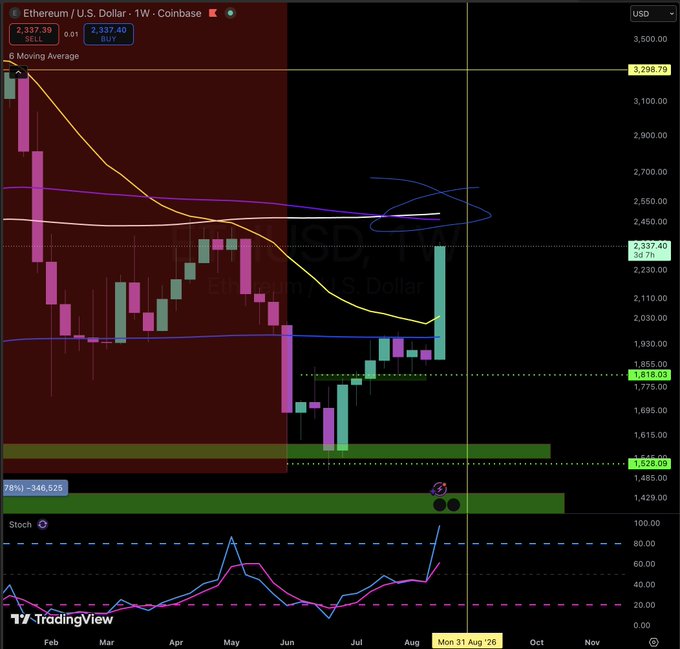680x649 pixels.
Task: Click the 1,775.00 price axis value
Action: point(650,387)
